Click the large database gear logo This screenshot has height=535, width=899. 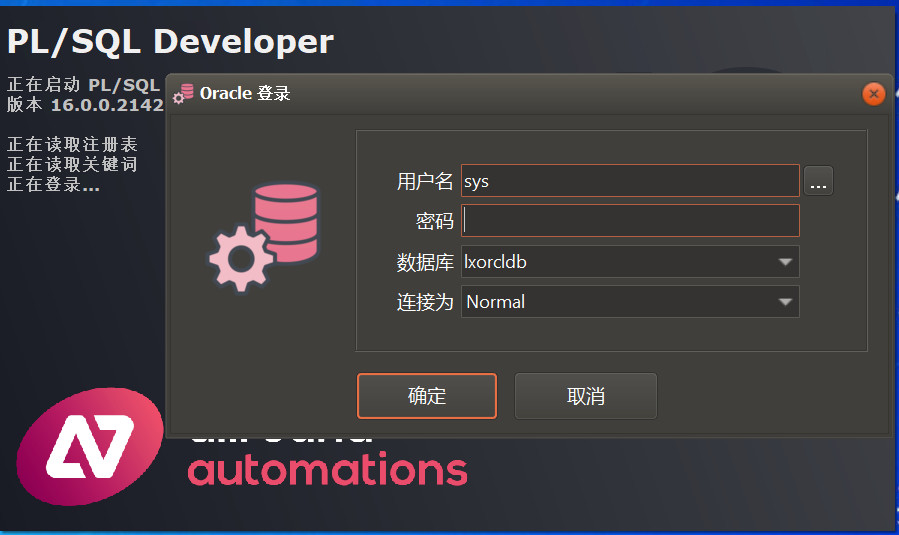(263, 237)
